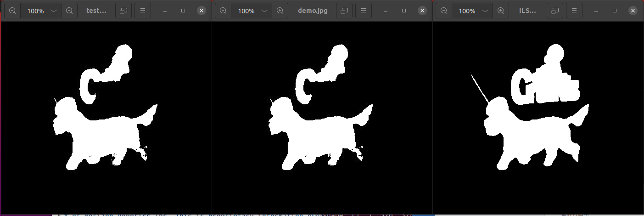Select the 100% zoom field in demo.jpg window
This screenshot has height=216, width=644.
click(246, 11)
